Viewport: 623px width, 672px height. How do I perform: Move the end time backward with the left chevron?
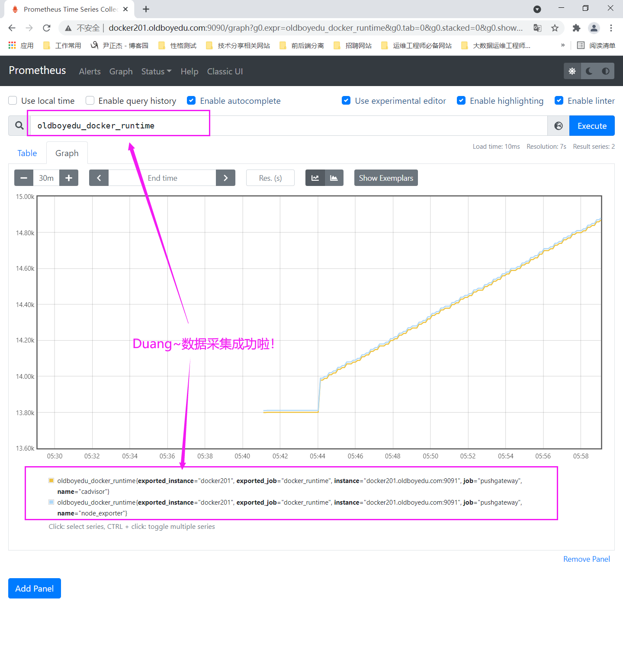[99, 178]
